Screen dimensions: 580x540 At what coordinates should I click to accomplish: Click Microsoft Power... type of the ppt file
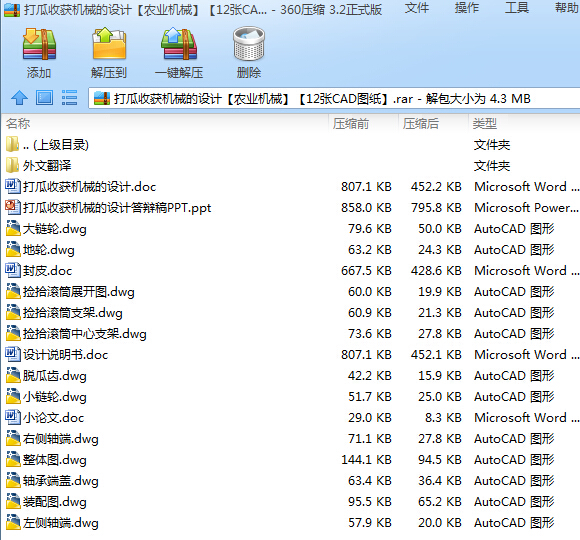click(526, 207)
